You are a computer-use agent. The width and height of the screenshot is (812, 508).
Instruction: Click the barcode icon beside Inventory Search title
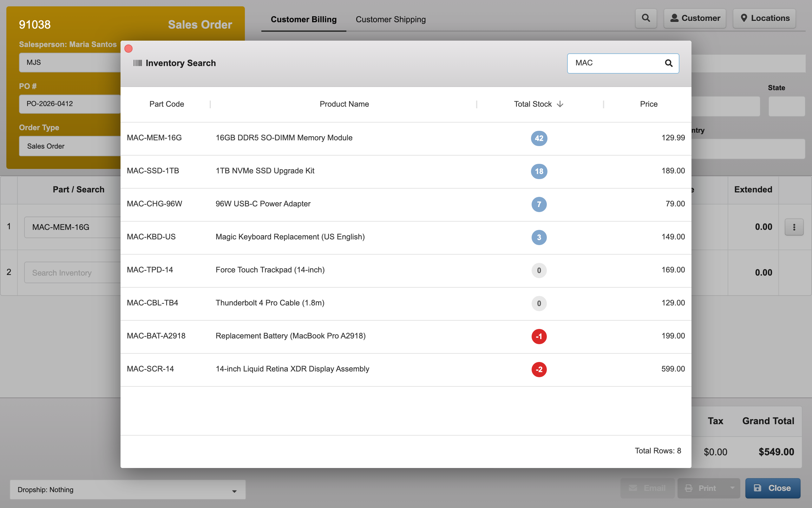(138, 63)
